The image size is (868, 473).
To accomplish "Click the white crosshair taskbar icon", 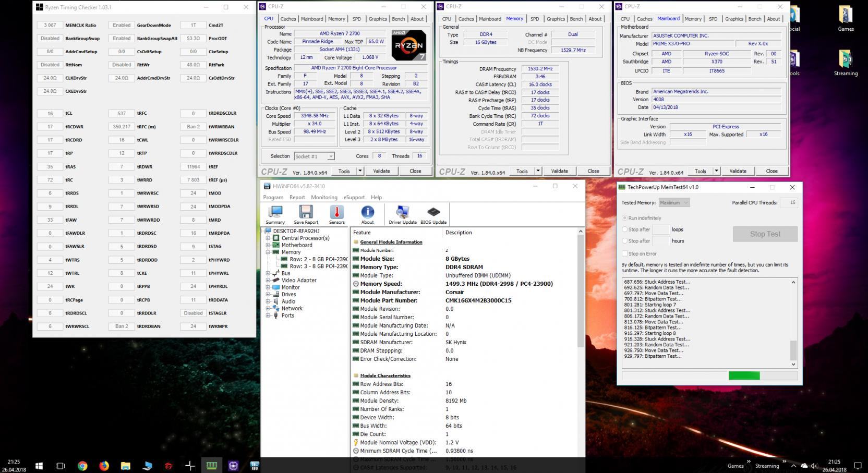I will (x=190, y=466).
